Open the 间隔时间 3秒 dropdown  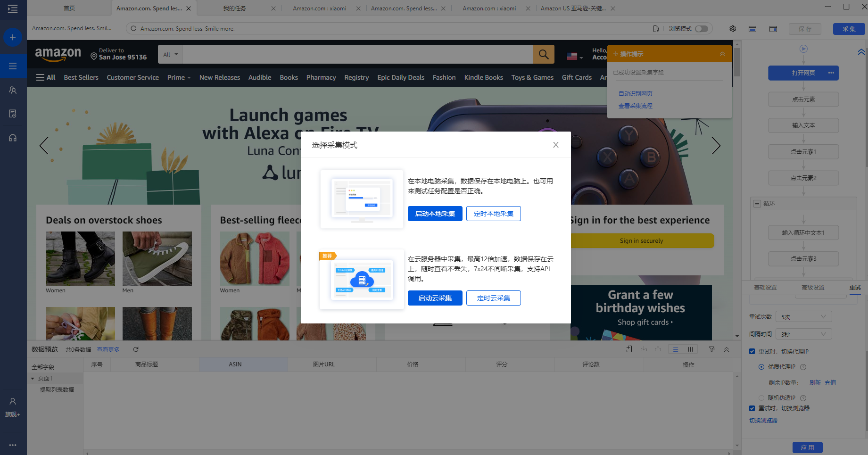click(805, 334)
